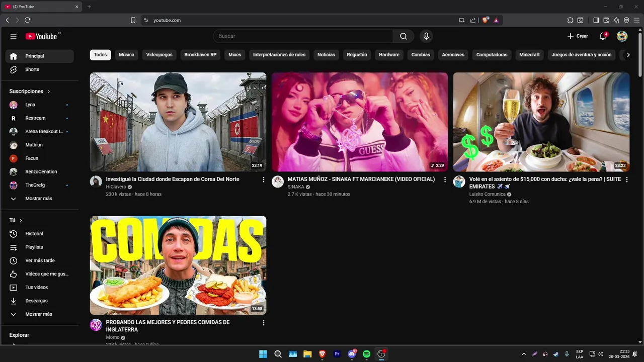Screen dimensions: 644x362
Task: Click the HiClavero channel avatar
Action: 96,182
